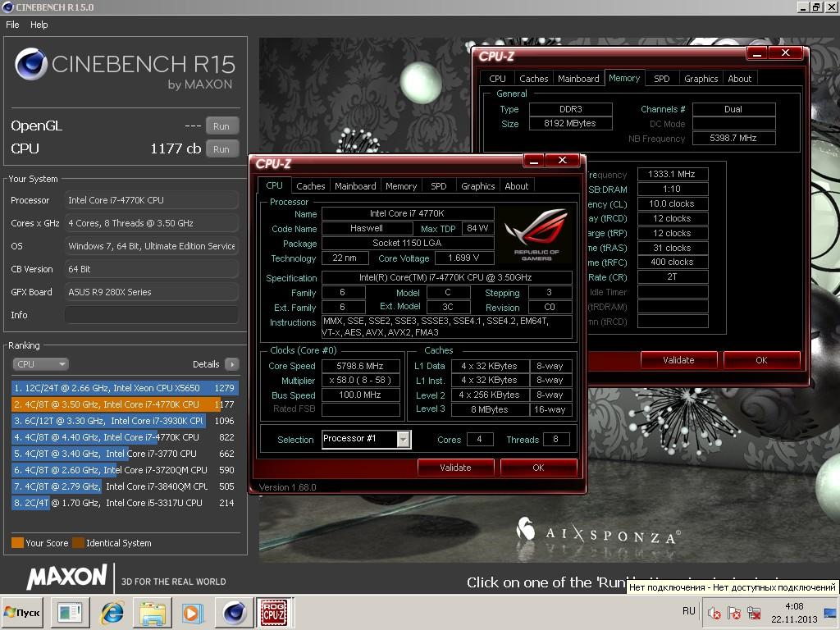Open Windows Media Player taskbar icon
The width and height of the screenshot is (840, 630).
point(192,612)
